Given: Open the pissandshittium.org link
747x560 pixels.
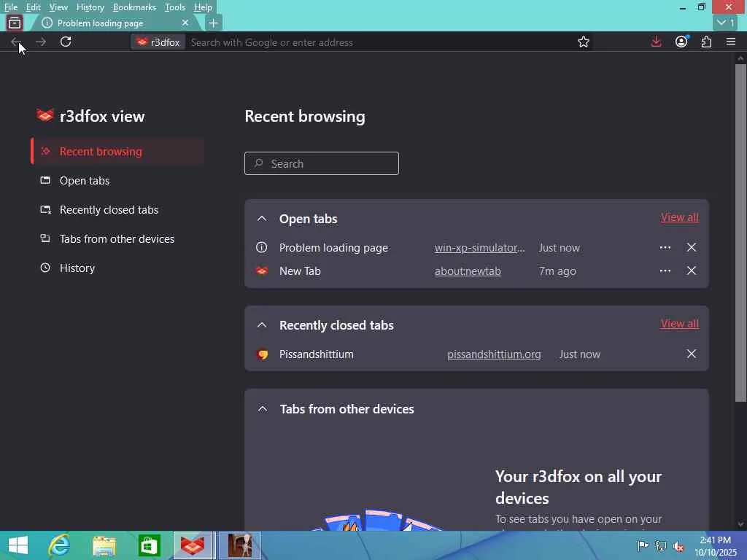Looking at the screenshot, I should 494,354.
